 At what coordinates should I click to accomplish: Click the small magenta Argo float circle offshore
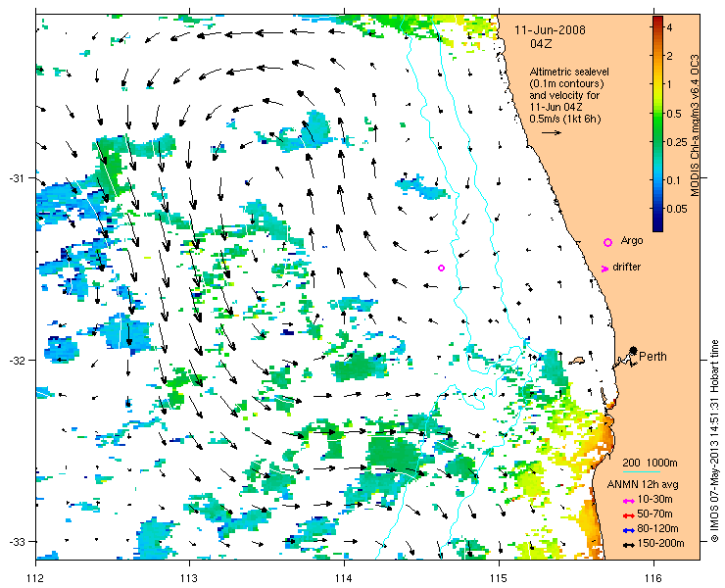point(441,268)
